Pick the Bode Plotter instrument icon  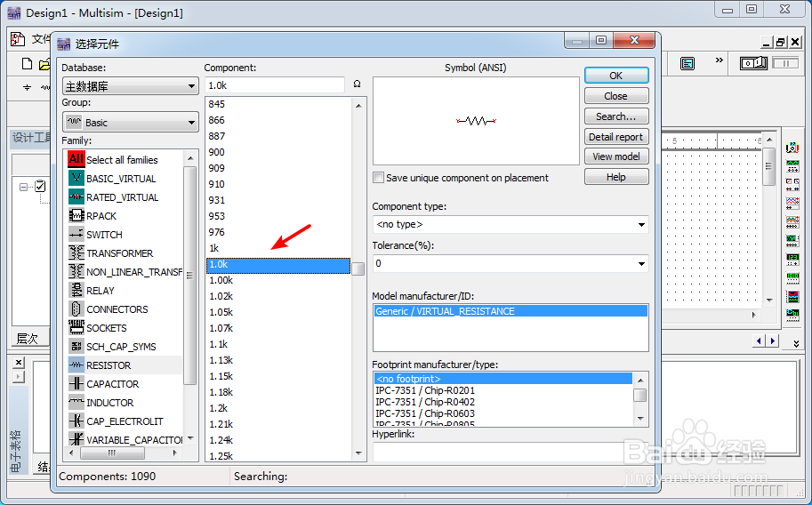792,240
